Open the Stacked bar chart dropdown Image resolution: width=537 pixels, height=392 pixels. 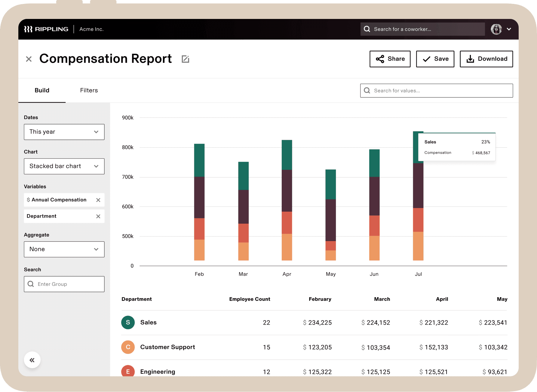64,166
